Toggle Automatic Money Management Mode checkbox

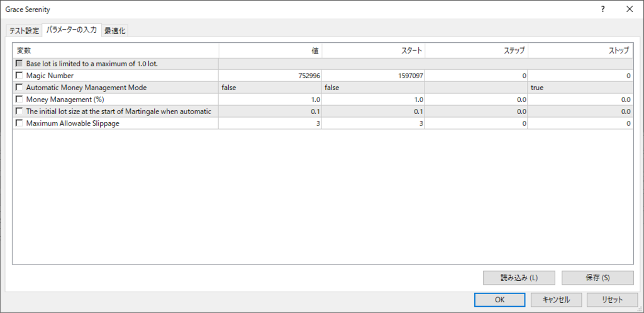19,88
